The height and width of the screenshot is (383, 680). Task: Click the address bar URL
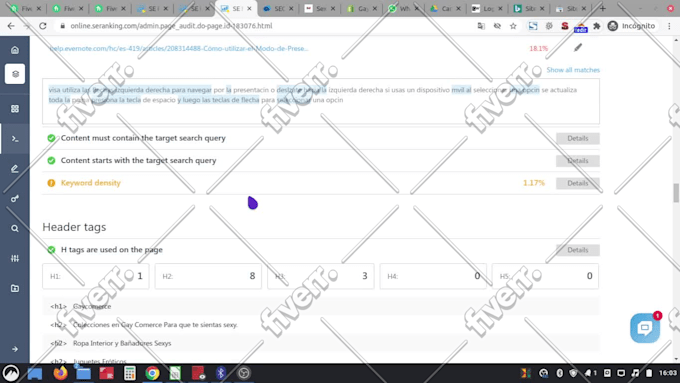171,26
